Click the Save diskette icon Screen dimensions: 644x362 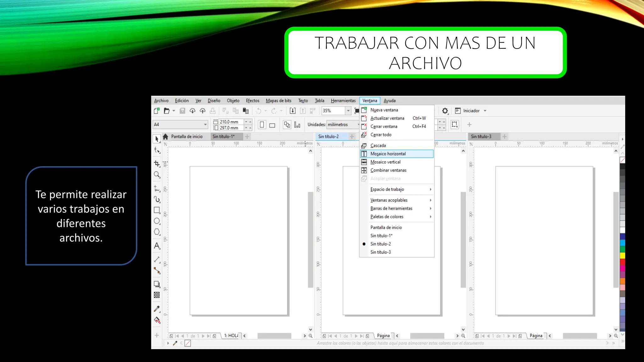coord(182,111)
